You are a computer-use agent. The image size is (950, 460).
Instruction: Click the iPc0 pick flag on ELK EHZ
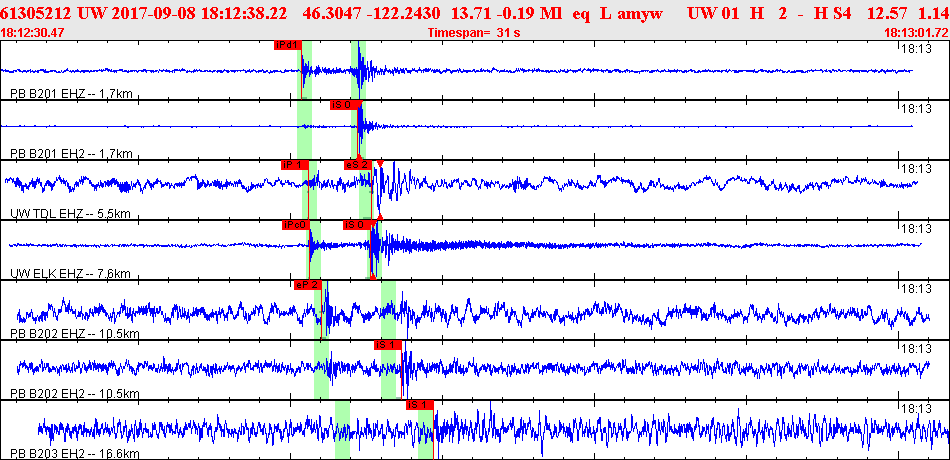tap(295, 225)
